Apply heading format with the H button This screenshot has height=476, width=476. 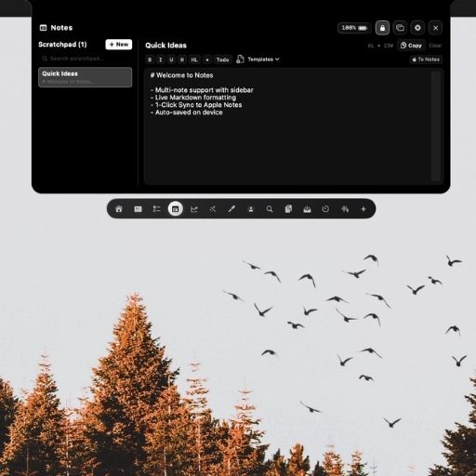tap(182, 59)
